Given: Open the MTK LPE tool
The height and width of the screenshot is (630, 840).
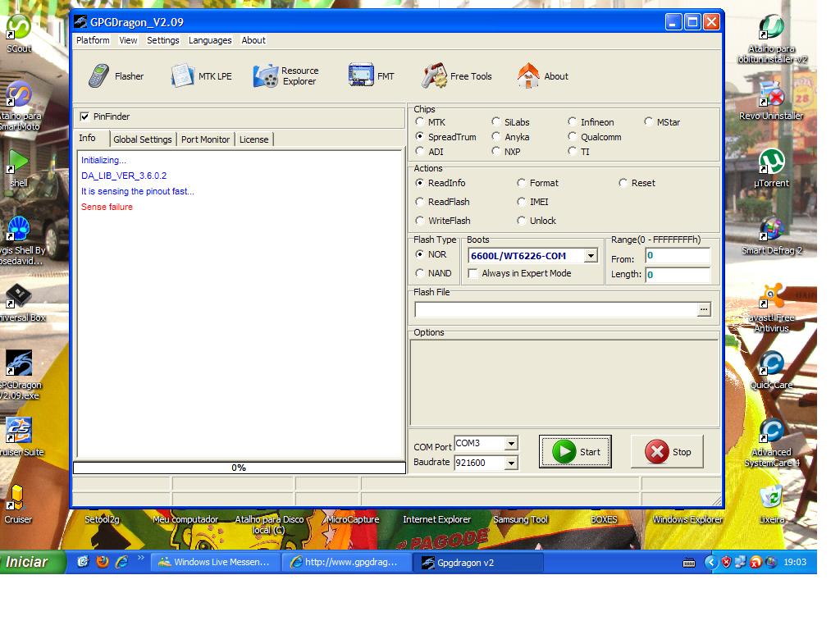Looking at the screenshot, I should pyautogui.click(x=202, y=76).
